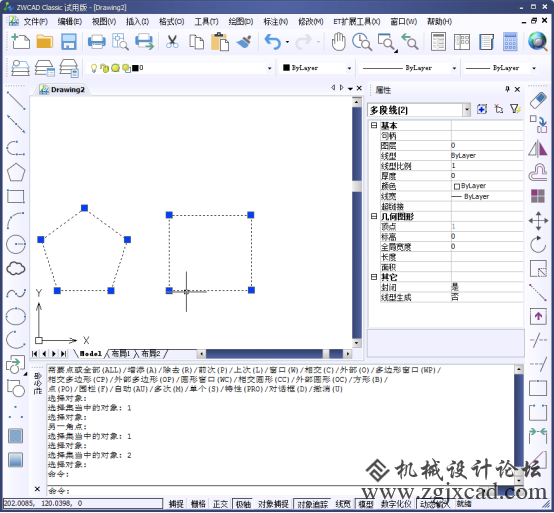The height and width of the screenshot is (513, 554).
Task: Open the ByLayer linetype dropdown
Action: coord(454,68)
